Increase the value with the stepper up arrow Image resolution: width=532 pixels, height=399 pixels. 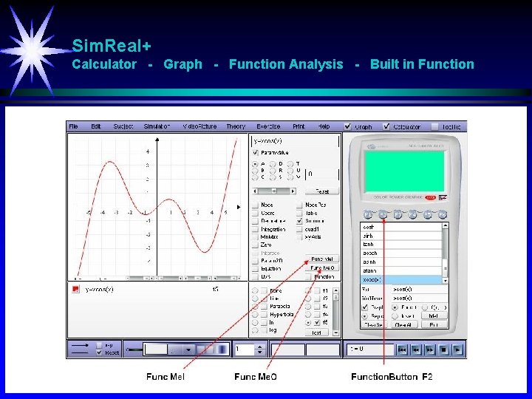point(260,347)
